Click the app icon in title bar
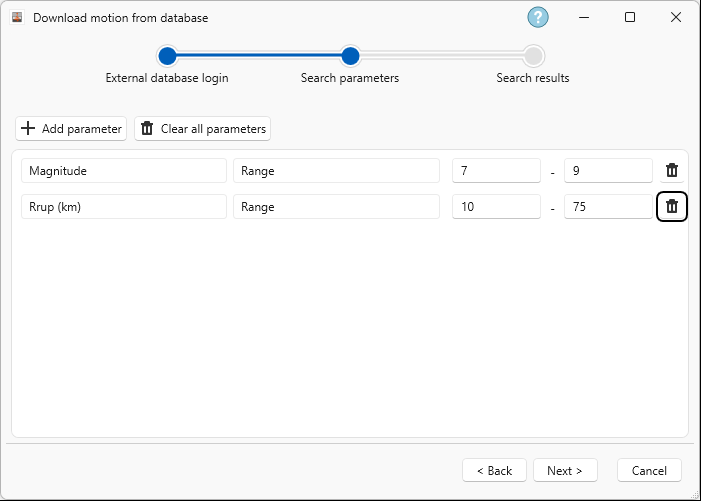701x501 pixels. pos(17,17)
